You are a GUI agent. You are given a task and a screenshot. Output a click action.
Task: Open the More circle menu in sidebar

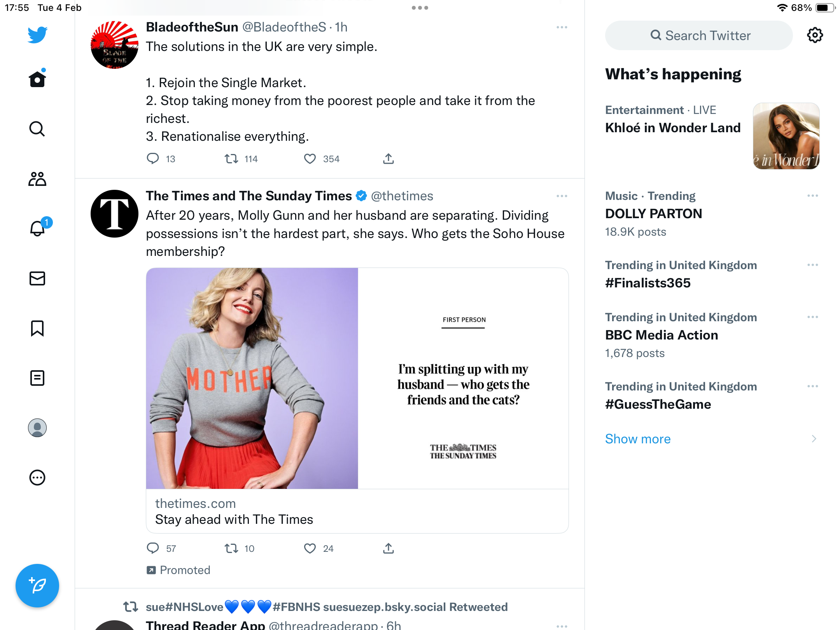point(37,478)
